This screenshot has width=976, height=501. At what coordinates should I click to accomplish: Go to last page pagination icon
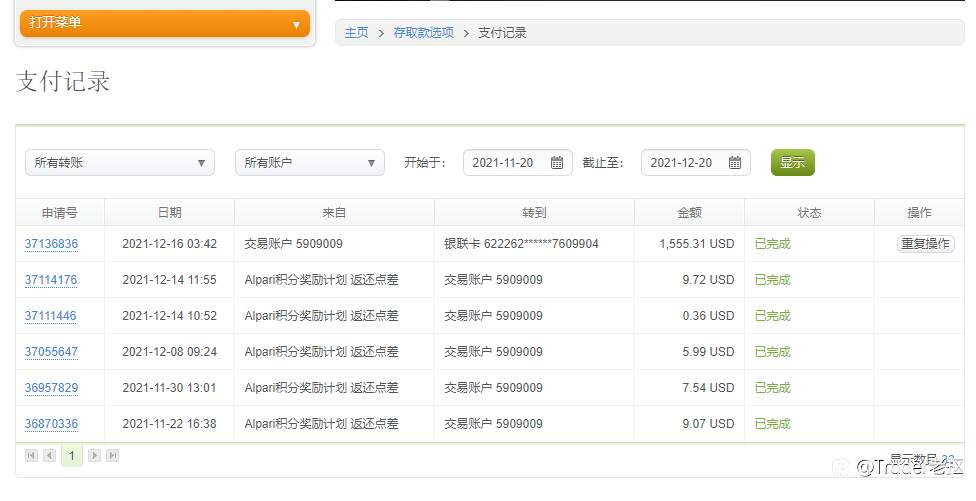113,456
